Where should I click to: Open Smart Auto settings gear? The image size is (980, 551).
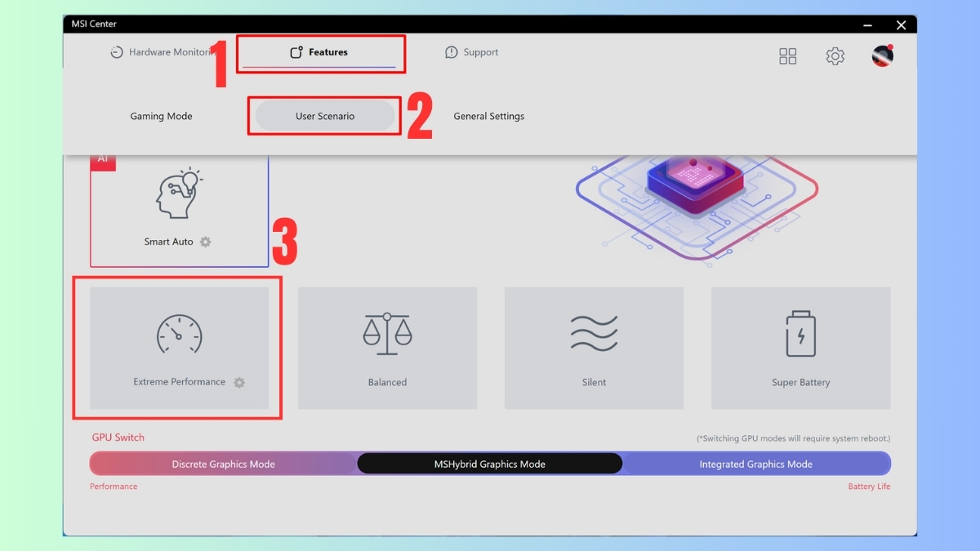click(206, 242)
